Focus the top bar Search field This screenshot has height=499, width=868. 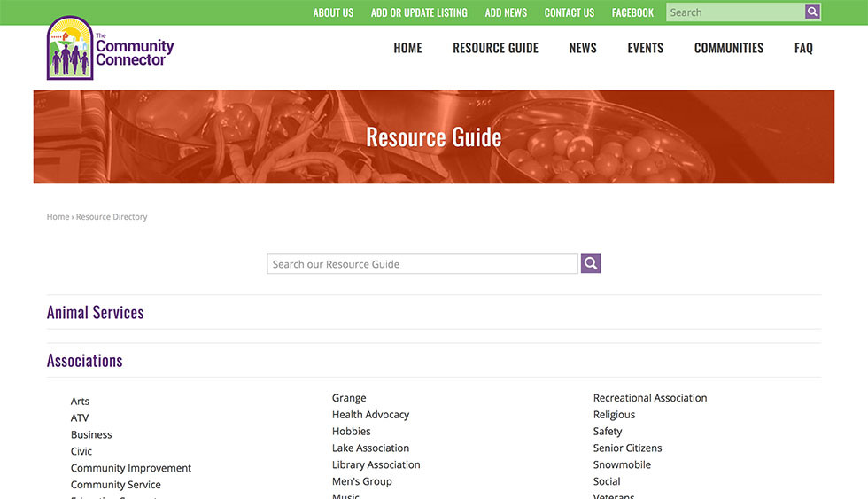[735, 12]
